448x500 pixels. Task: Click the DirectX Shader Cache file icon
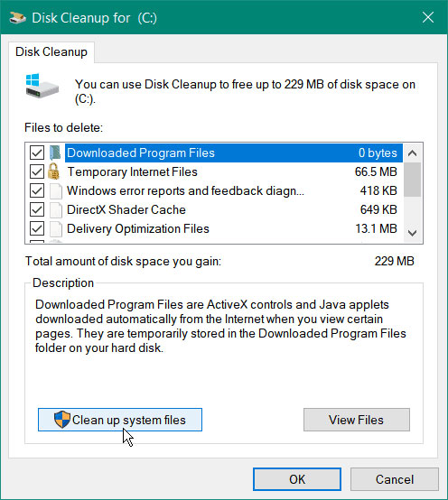[x=56, y=209]
